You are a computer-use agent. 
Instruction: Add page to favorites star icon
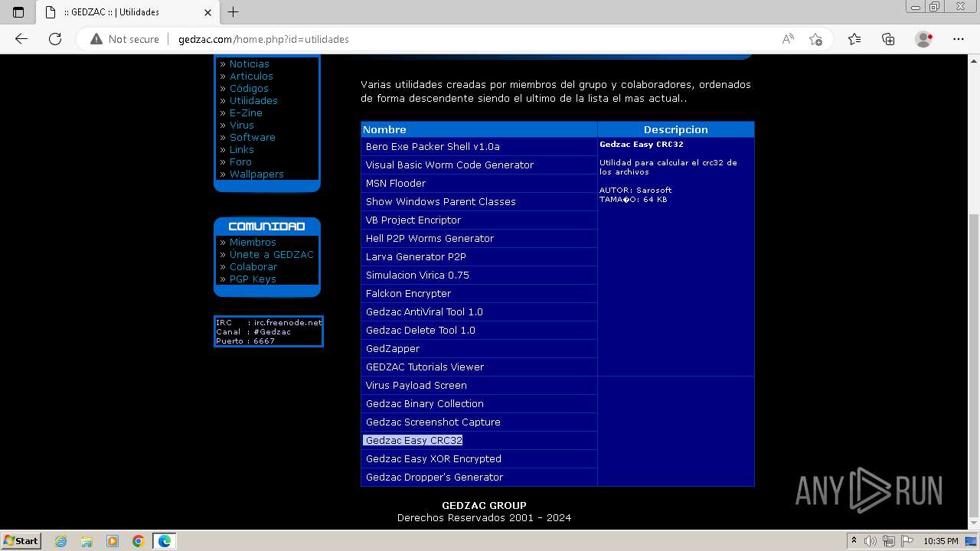(x=815, y=39)
